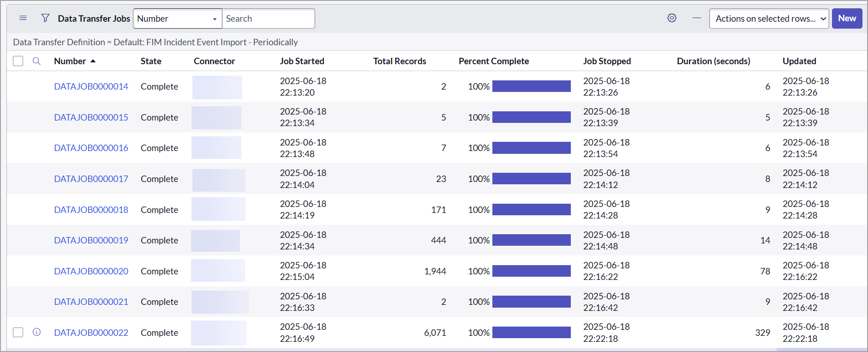Click the DATAJOB0000017 progress bar
The width and height of the screenshot is (868, 352).
point(531,179)
